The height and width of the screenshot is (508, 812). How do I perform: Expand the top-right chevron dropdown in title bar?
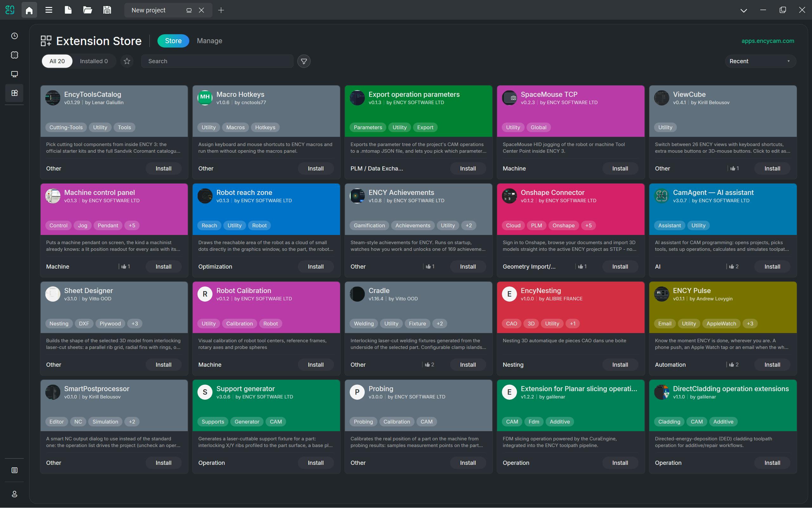point(743,10)
